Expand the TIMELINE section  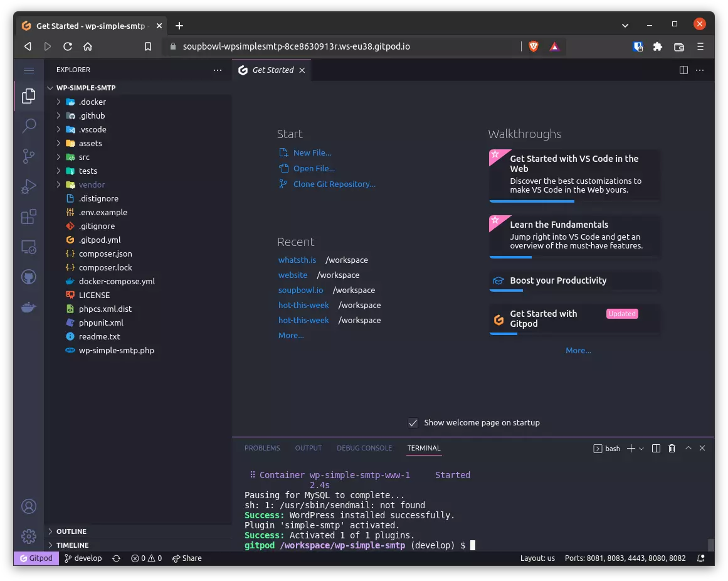[x=72, y=545]
